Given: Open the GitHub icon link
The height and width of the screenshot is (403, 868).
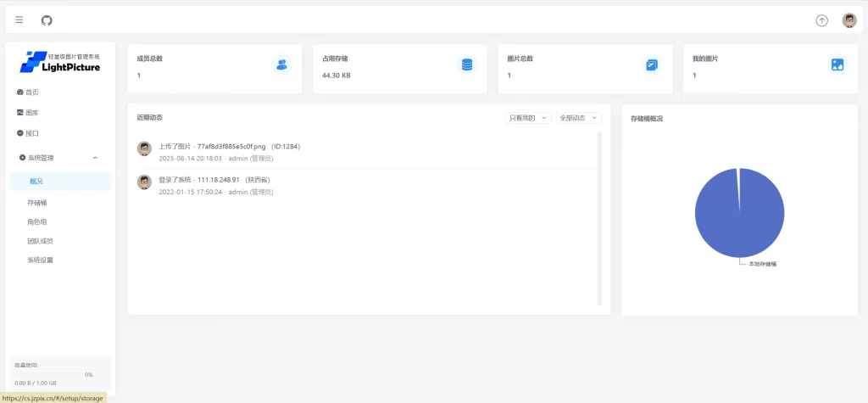Looking at the screenshot, I should point(47,20).
